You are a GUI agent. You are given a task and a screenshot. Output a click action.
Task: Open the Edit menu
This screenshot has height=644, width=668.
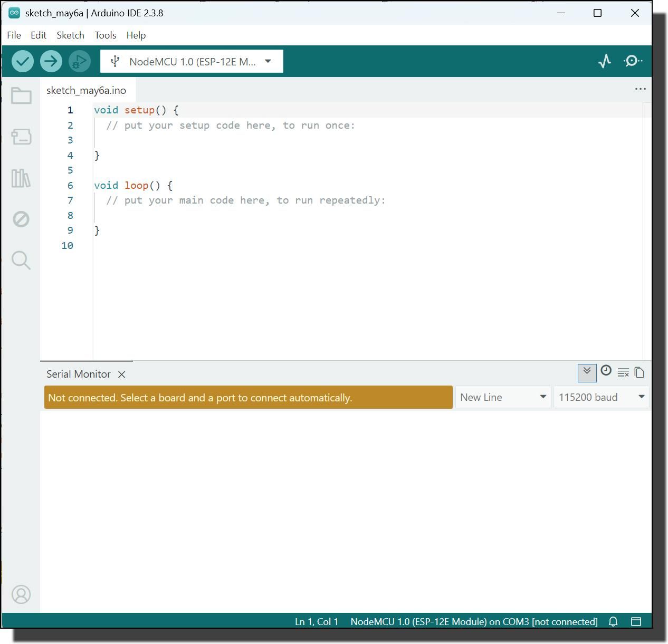click(39, 35)
